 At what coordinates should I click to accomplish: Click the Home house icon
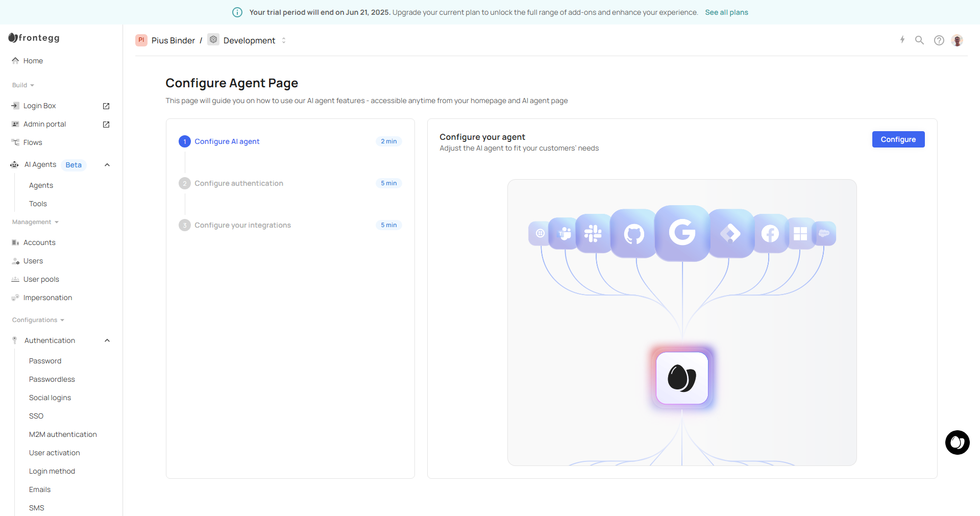click(x=15, y=61)
